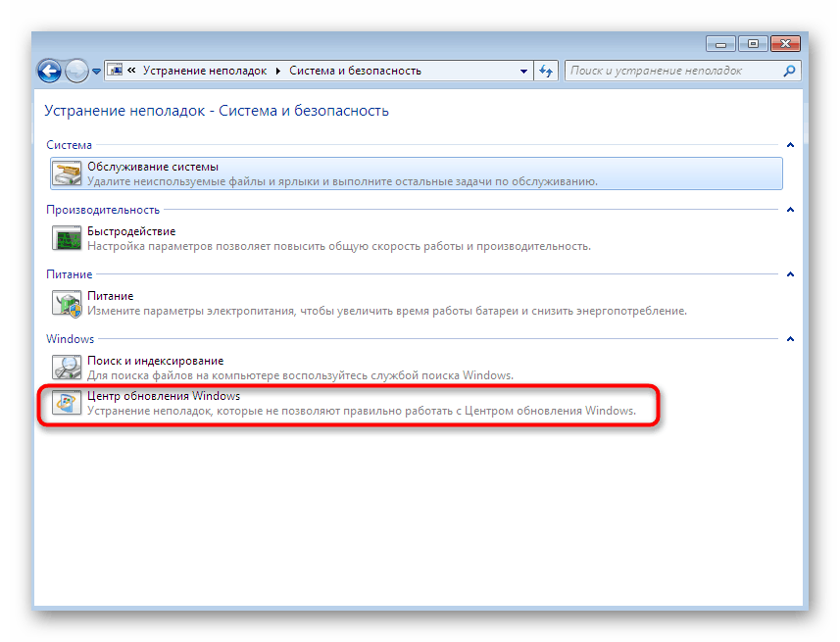840x642 pixels.
Task: Open the address bar history dropdown
Action: click(x=524, y=71)
